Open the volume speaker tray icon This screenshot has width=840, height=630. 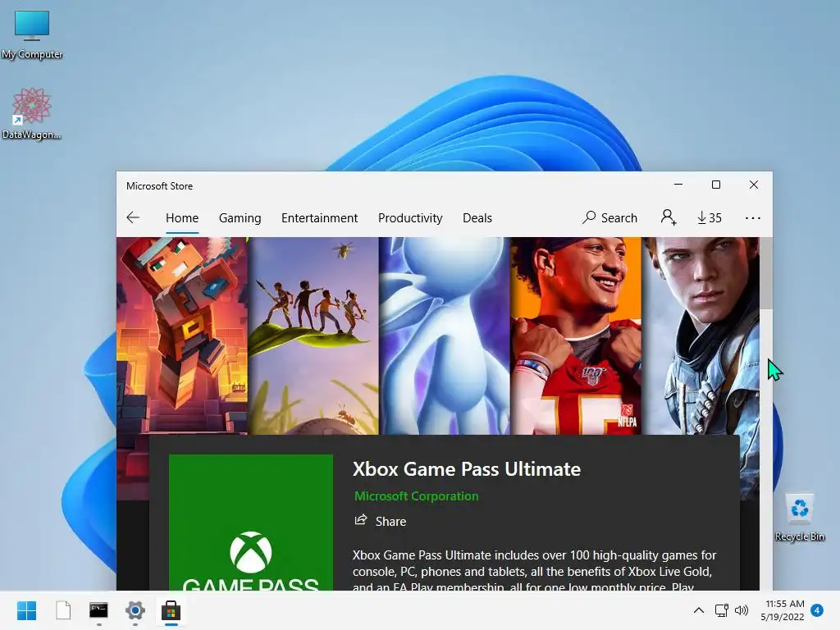[x=742, y=610]
